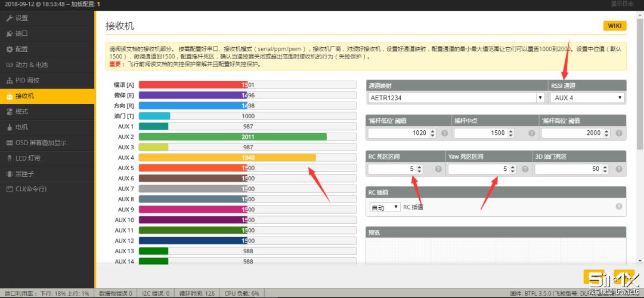
Task: Click the help icon for 摇杆中点
Action: pos(528,133)
